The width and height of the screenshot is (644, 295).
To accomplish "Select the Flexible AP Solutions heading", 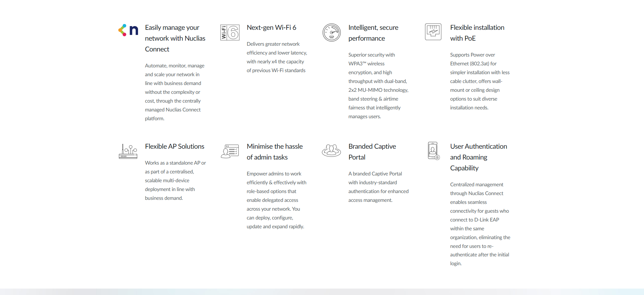I will (x=174, y=146).
